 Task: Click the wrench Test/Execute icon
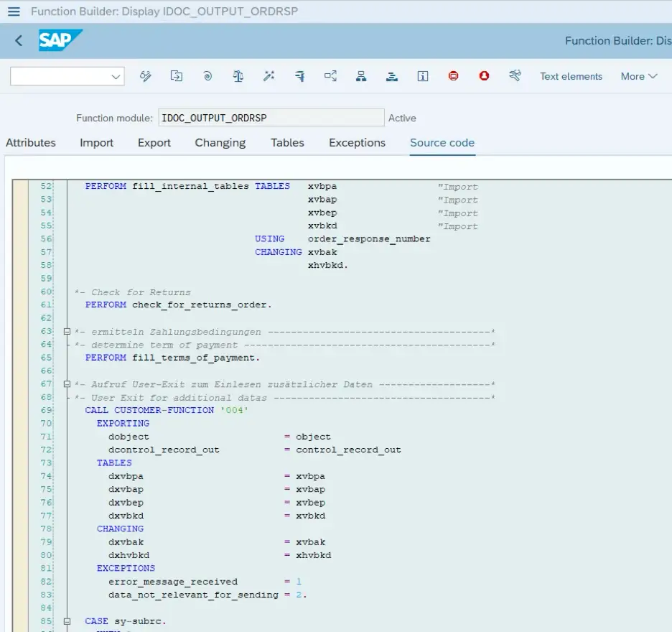515,76
